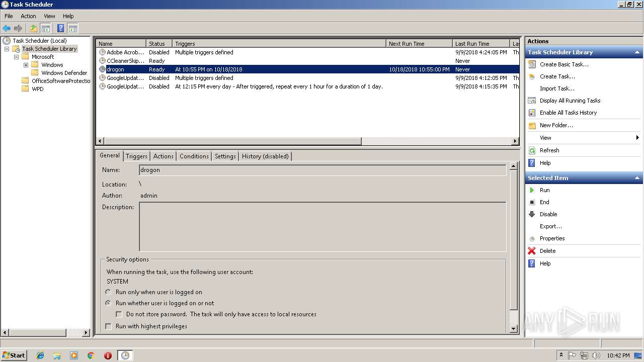Open the View menu in menu bar
644x362 pixels.
point(49,16)
